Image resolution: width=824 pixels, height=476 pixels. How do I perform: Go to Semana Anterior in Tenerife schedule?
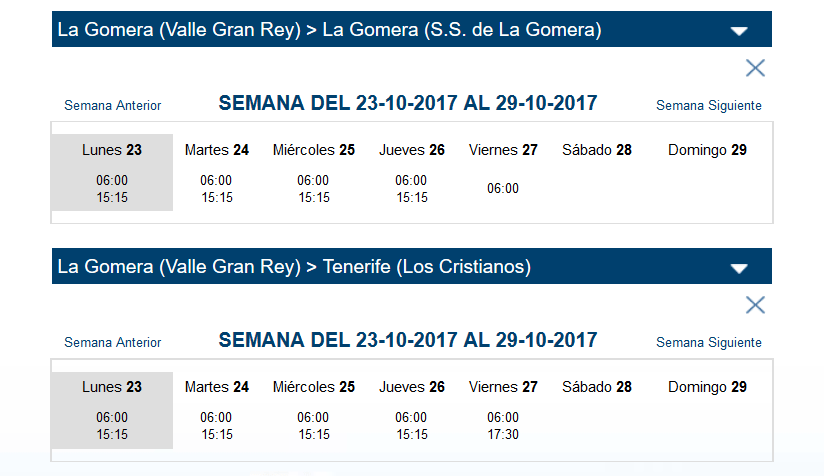[112, 343]
